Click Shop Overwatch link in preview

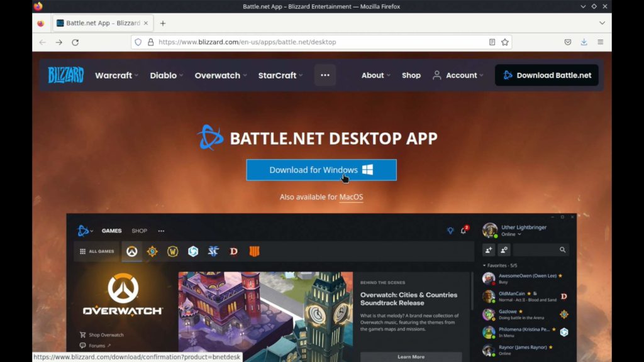pos(102,335)
